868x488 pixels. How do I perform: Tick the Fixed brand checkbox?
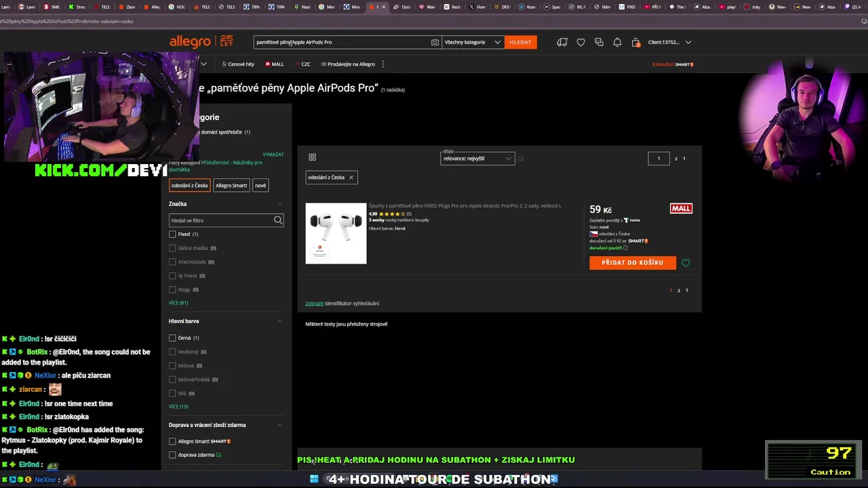[x=172, y=235]
